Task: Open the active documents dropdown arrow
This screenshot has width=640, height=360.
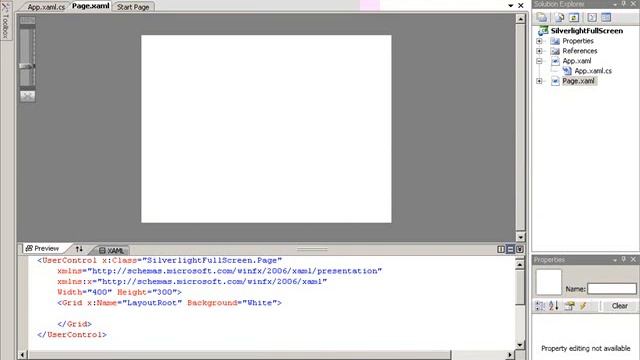Action: [x=511, y=6]
